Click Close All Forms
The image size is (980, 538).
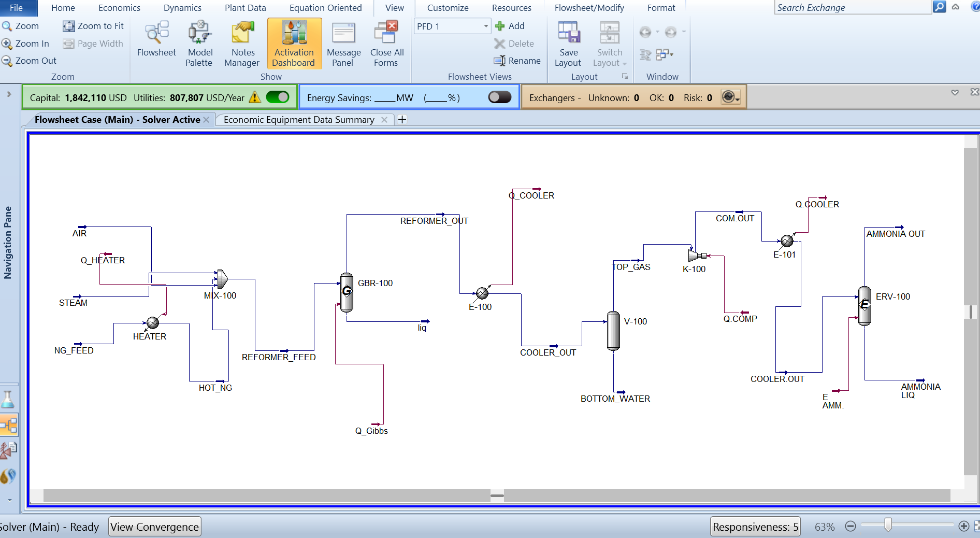(386, 43)
